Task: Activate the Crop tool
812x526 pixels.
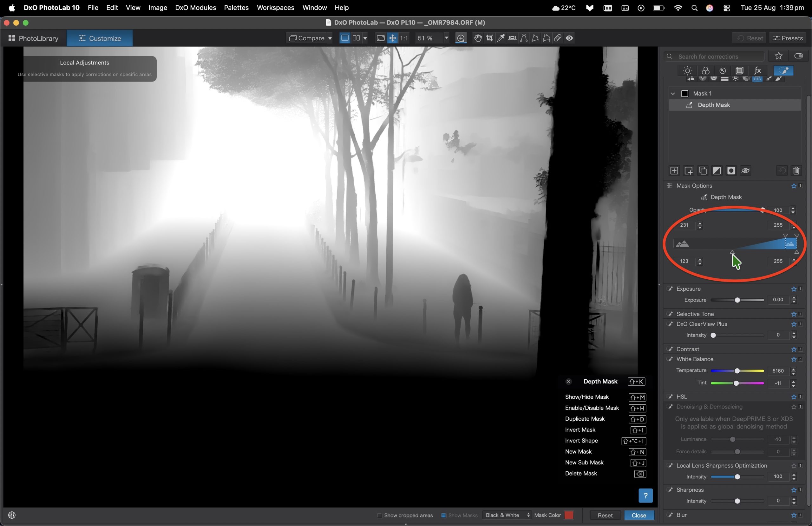Action: [490, 38]
